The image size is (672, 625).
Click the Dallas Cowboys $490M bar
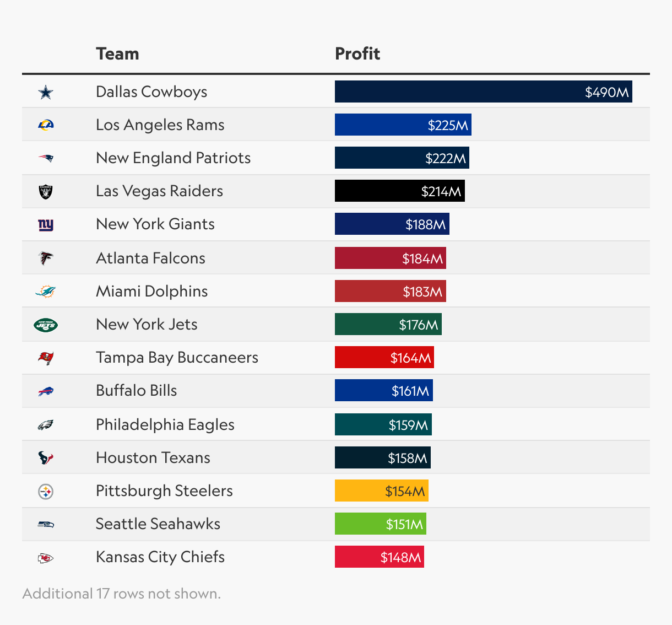pyautogui.click(x=484, y=91)
